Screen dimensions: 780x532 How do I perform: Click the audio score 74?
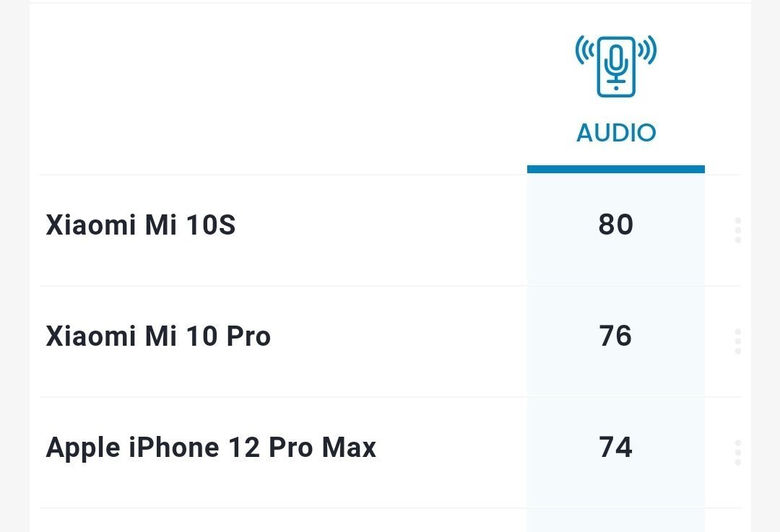(616, 448)
